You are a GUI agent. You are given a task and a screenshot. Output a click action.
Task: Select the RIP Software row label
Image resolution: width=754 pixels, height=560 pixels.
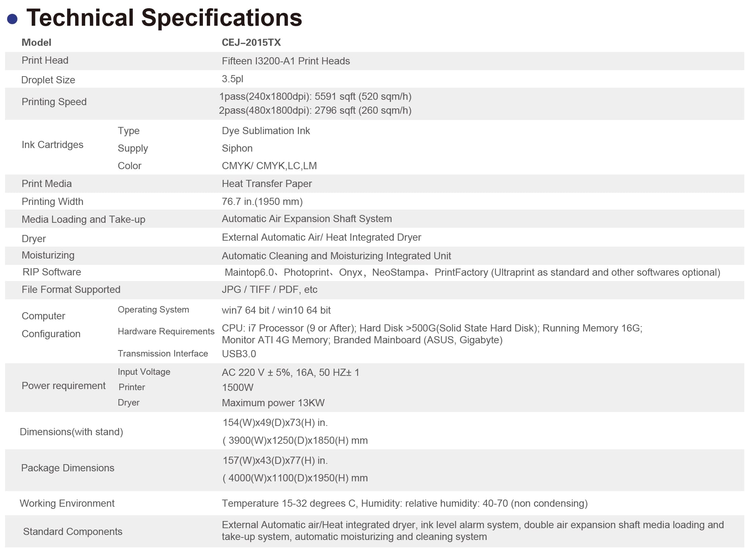(x=52, y=272)
